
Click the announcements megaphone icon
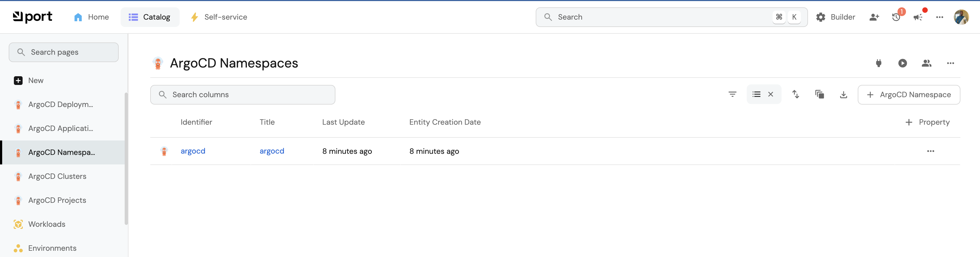tap(918, 17)
